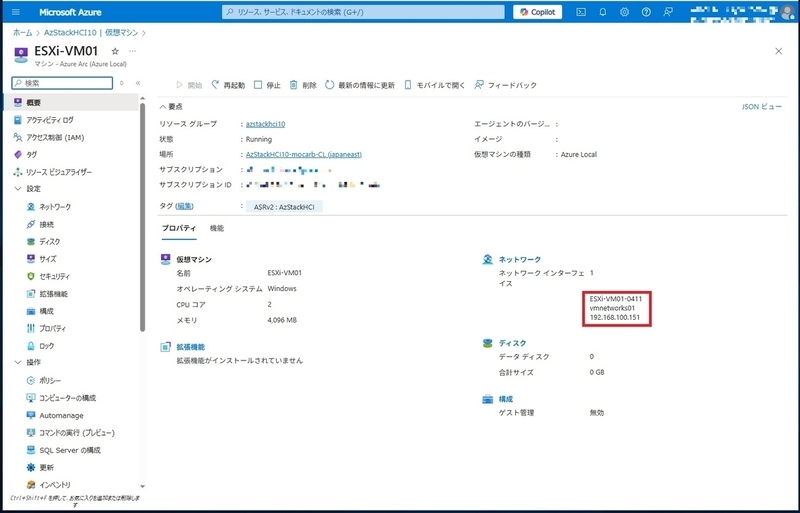Screen dimensions: 800x513
Task: Switch to the 機能 tab
Action: [217, 228]
